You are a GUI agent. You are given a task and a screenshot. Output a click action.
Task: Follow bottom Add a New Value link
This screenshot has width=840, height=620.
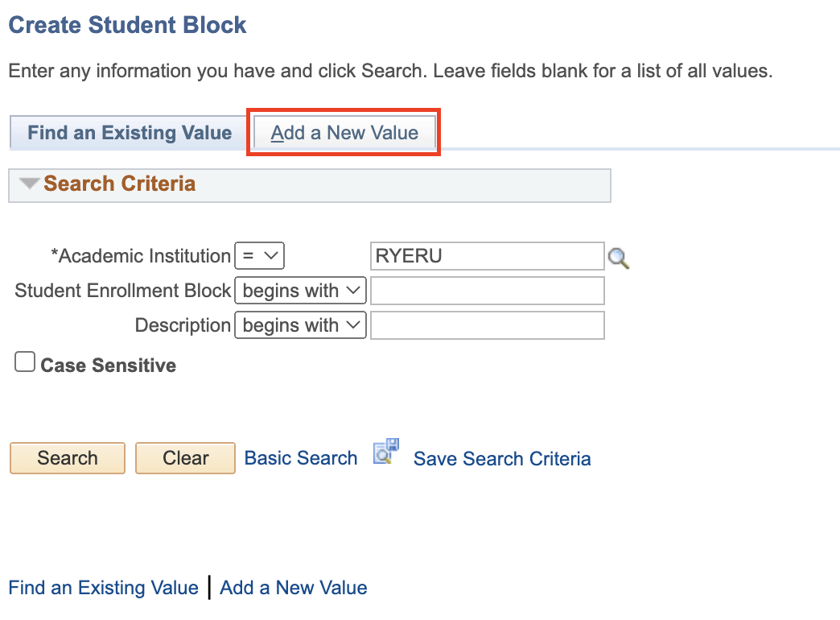coord(294,588)
